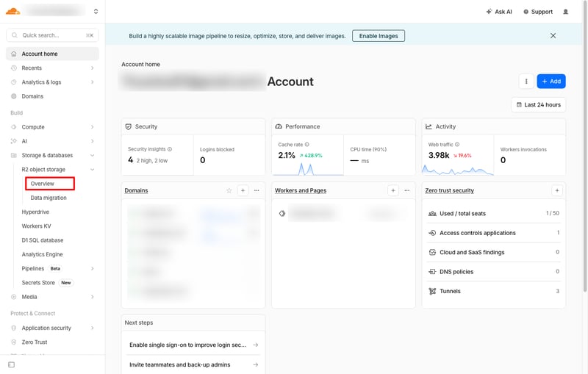Open the Ask AI assistant
Screen dimensions: 588x374
499,12
